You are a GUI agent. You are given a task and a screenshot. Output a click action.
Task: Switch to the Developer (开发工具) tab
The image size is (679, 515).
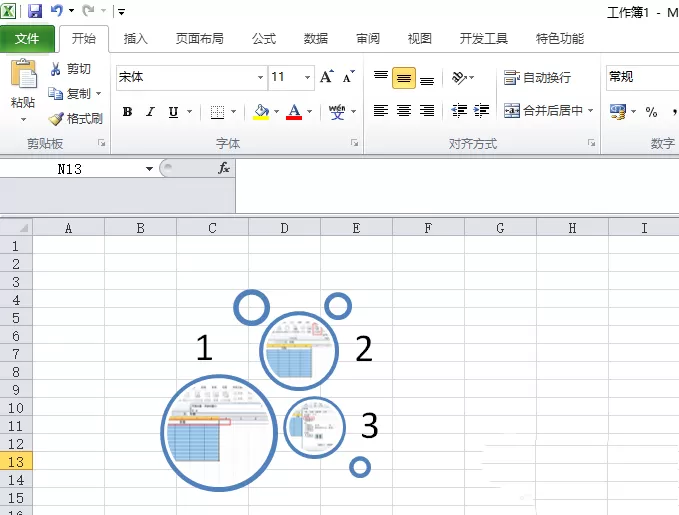coord(484,39)
